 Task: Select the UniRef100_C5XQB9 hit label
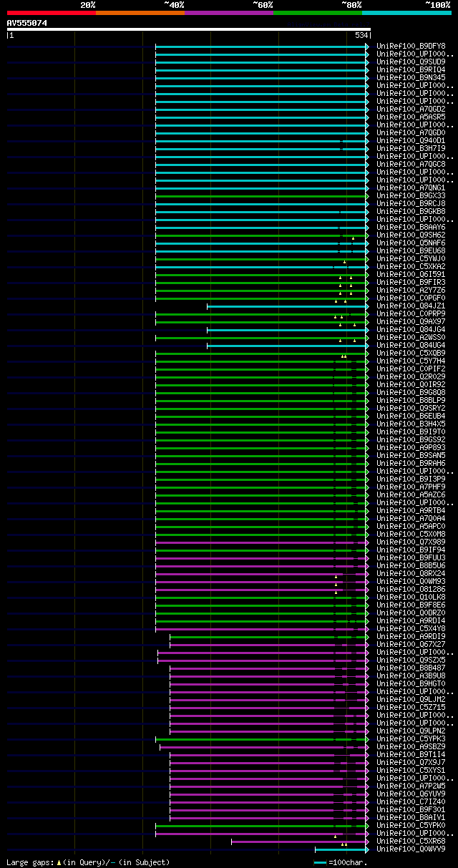(411, 353)
